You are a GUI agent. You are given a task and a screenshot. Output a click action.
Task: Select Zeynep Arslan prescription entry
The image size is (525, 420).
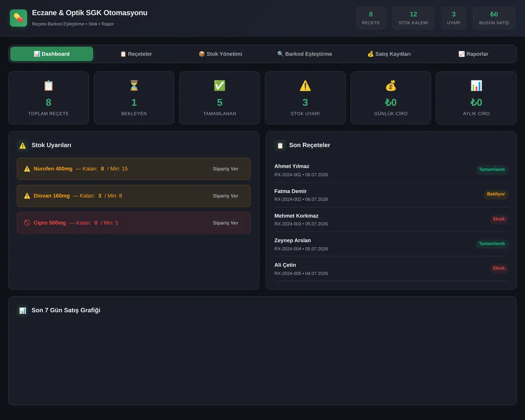pyautogui.click(x=391, y=244)
